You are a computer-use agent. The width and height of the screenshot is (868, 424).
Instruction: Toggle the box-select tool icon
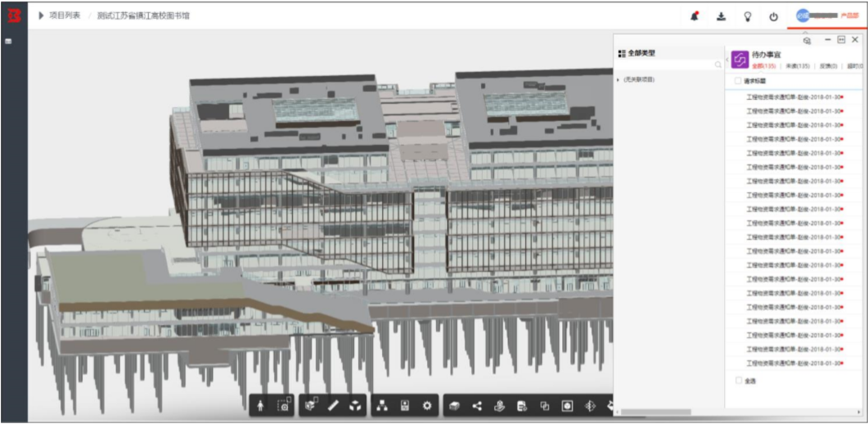(284, 406)
